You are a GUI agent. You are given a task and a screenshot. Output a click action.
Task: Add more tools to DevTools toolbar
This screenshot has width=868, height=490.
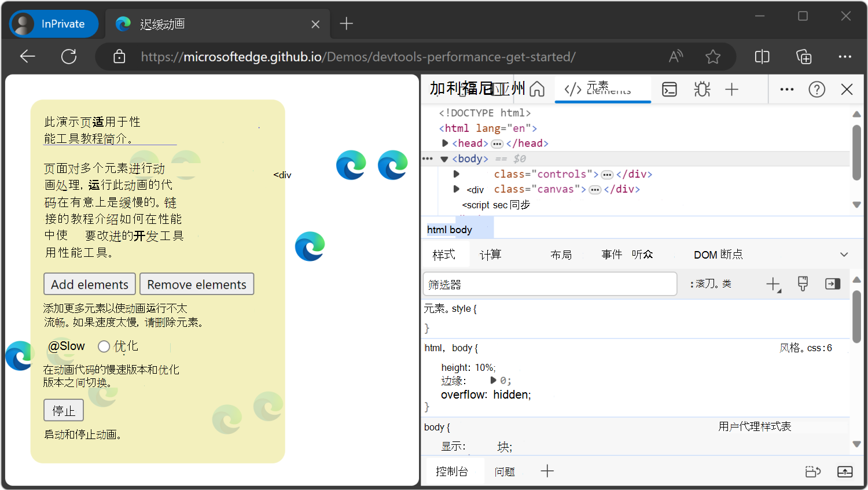pos(731,89)
